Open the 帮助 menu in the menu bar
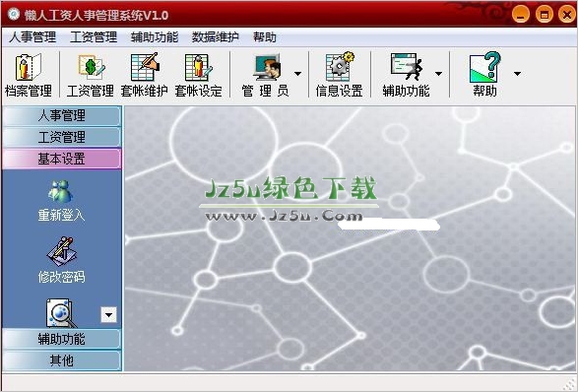 pyautogui.click(x=265, y=37)
